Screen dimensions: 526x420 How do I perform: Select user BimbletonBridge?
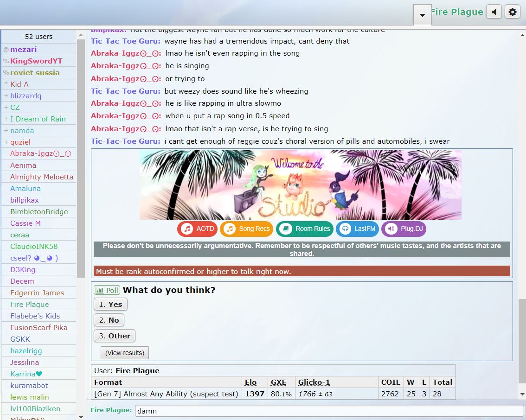(x=38, y=211)
